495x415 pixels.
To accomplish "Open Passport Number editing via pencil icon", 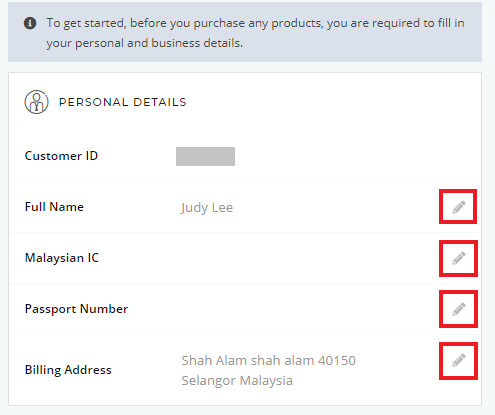I will pyautogui.click(x=459, y=309).
